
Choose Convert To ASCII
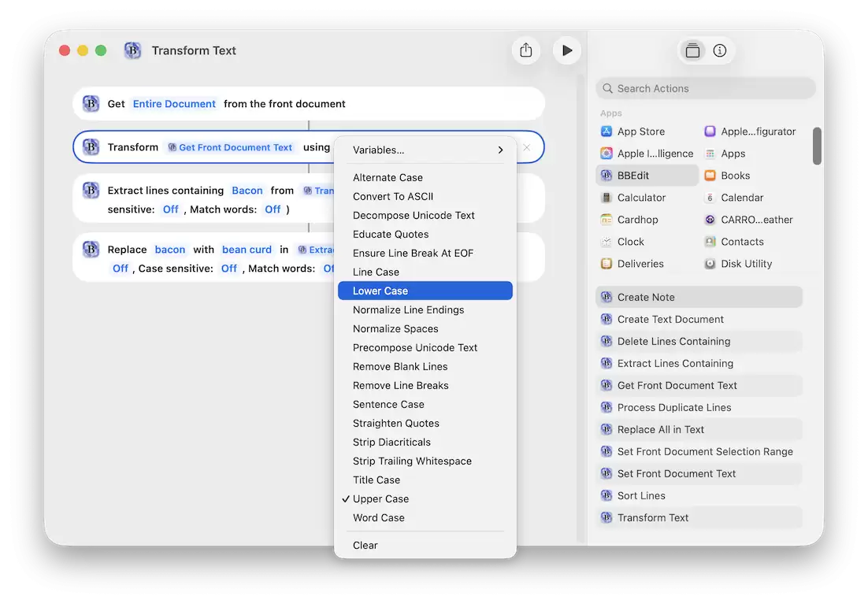point(425,196)
